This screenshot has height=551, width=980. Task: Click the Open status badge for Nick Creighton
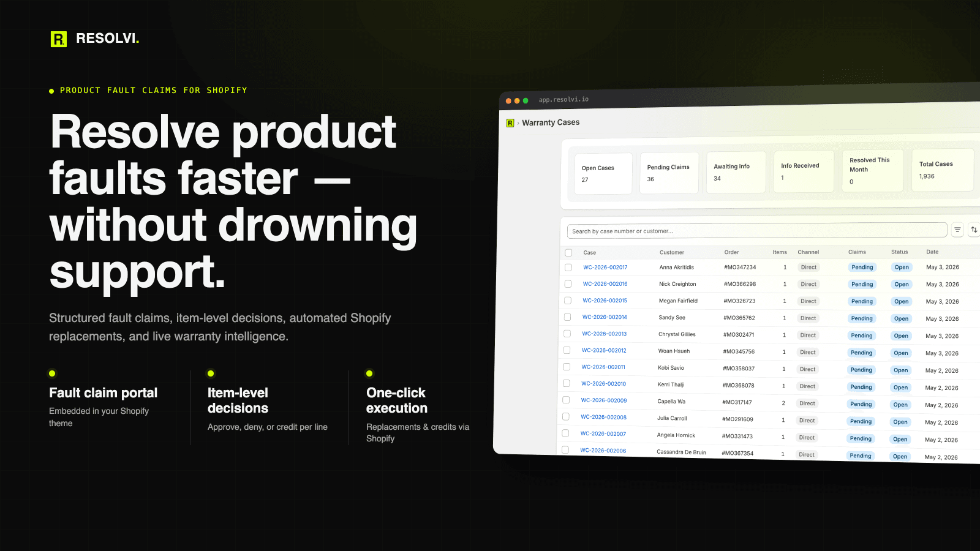[902, 284]
